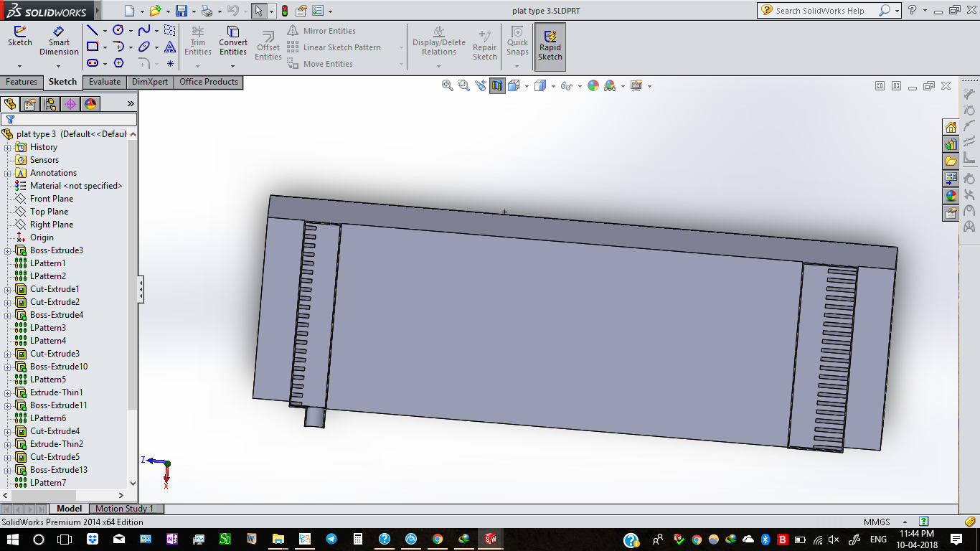Open Chrome from the taskbar

(x=437, y=539)
